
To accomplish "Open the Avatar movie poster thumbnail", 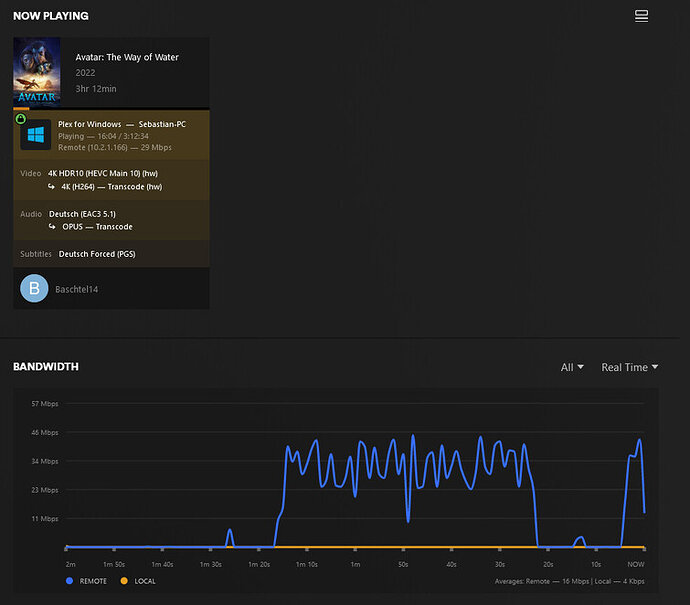I will (37, 72).
